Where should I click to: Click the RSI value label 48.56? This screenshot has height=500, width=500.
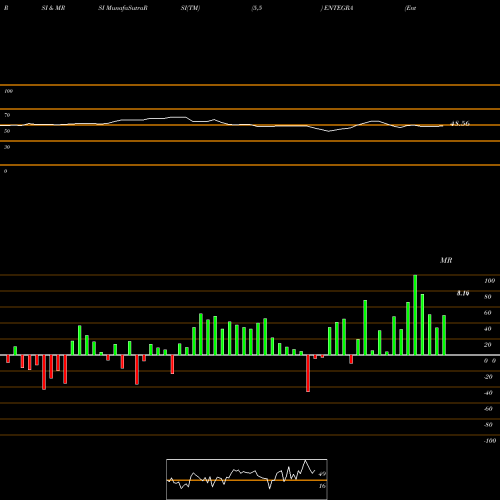coord(460,123)
